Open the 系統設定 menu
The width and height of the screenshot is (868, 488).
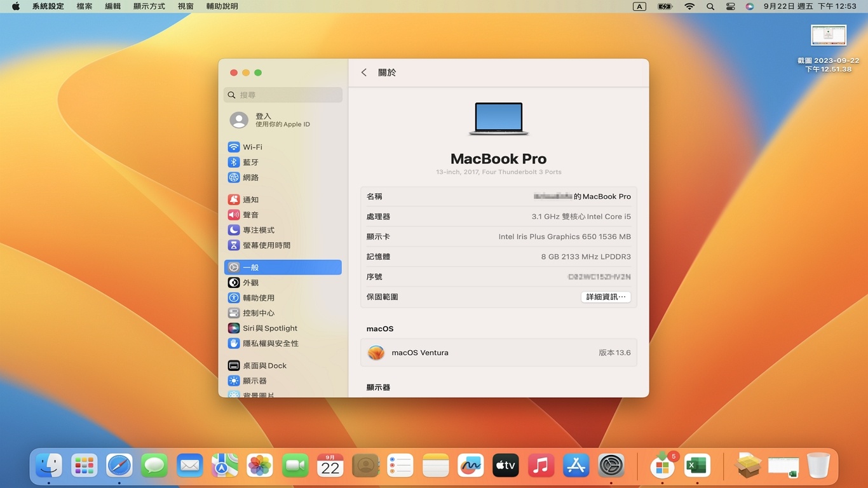coord(48,6)
